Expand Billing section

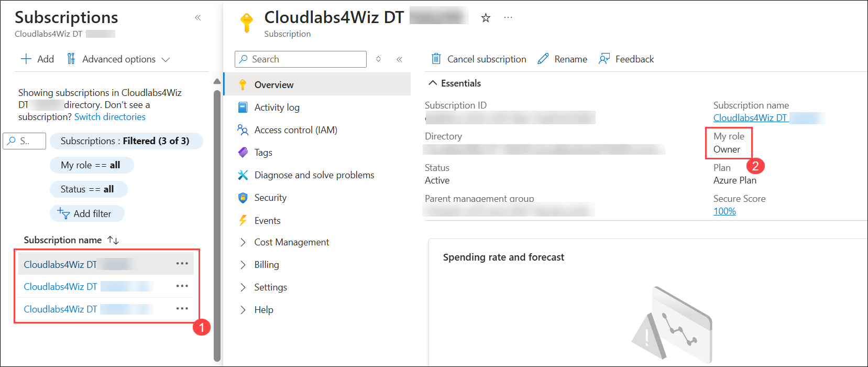243,264
